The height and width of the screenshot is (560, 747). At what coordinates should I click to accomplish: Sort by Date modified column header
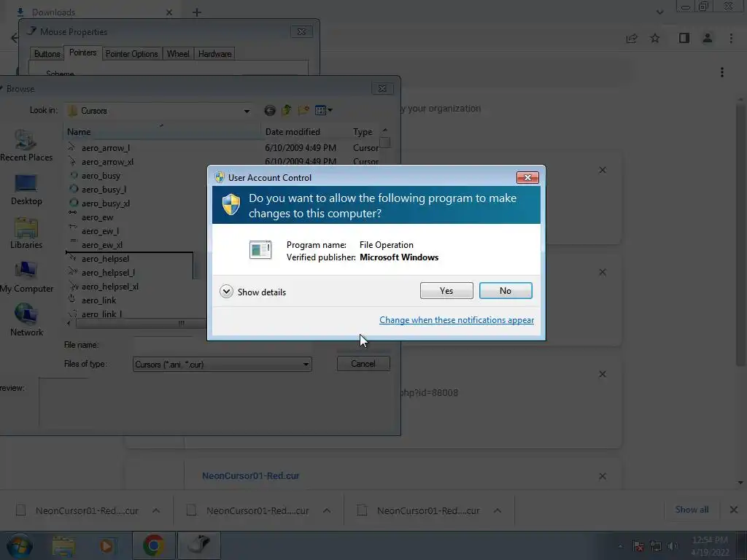click(x=305, y=132)
